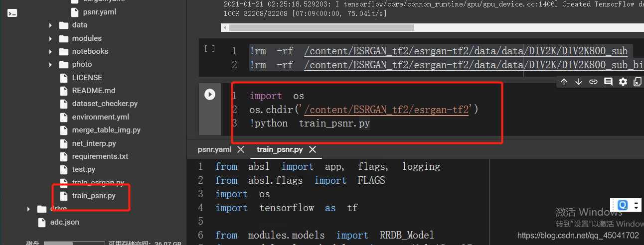This screenshot has height=245, width=644.
Task: Click the import os code line
Action: click(277, 96)
